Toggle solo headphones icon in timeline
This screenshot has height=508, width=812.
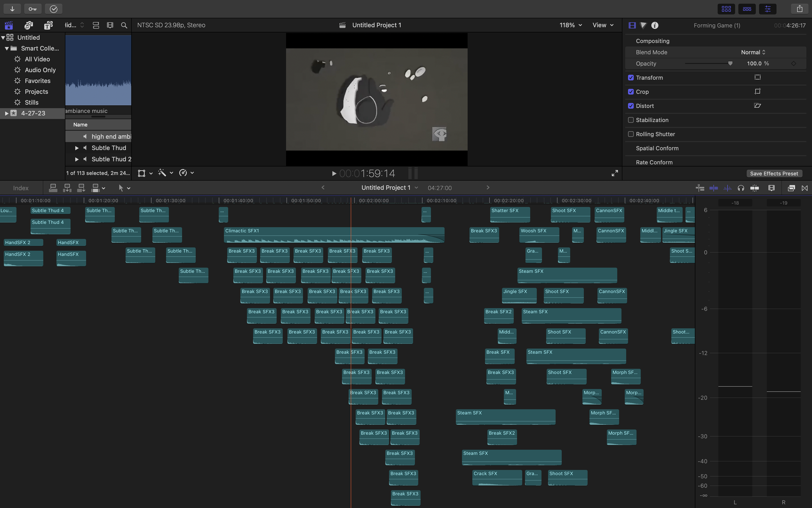[741, 188]
